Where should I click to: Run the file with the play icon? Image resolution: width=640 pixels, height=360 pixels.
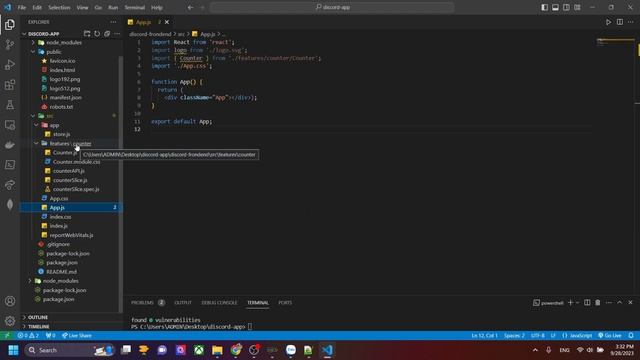(x=608, y=22)
